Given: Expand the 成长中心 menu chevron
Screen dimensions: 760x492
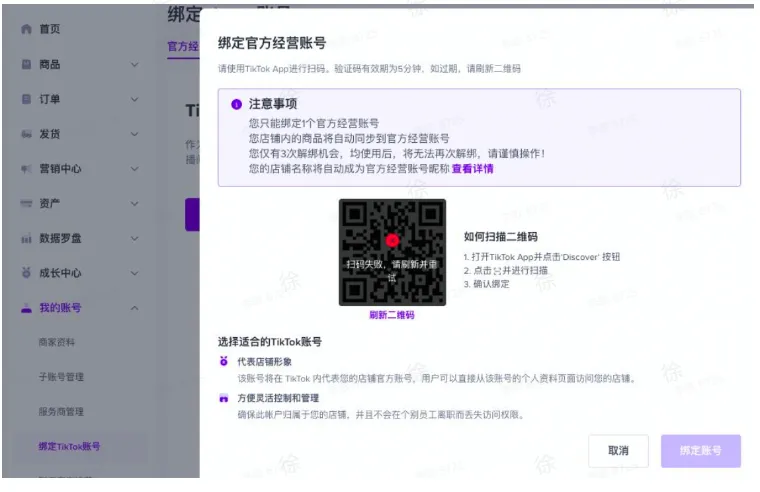Looking at the screenshot, I should pyautogui.click(x=135, y=273).
